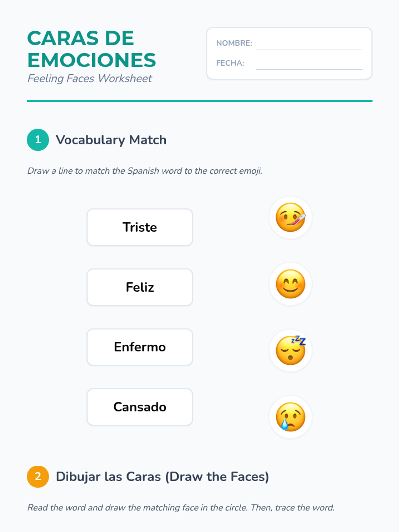
Task: Click the read-the-word instruction text
Action: pyautogui.click(x=181, y=508)
